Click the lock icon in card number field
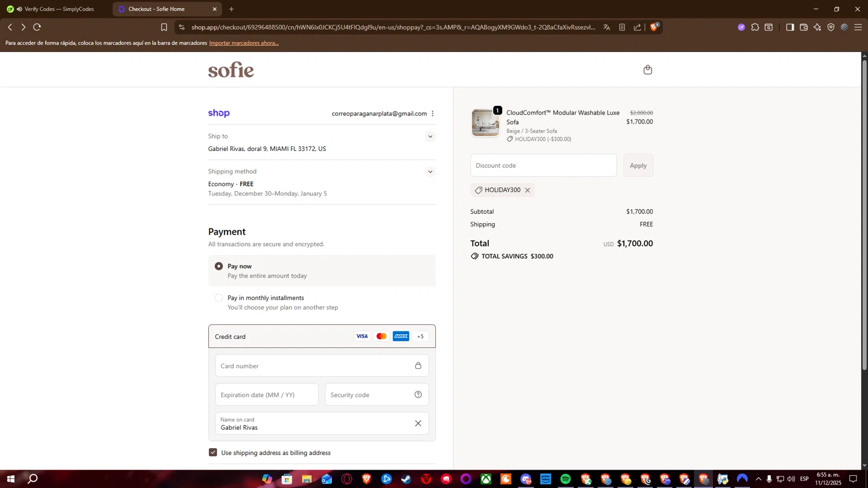The width and height of the screenshot is (868, 488). pyautogui.click(x=418, y=365)
